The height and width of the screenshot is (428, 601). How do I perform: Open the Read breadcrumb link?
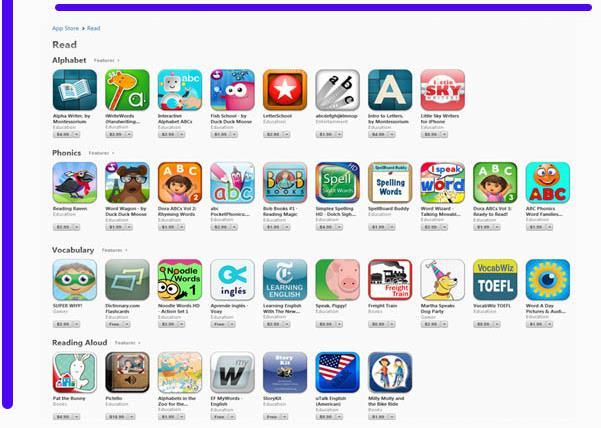(94, 28)
